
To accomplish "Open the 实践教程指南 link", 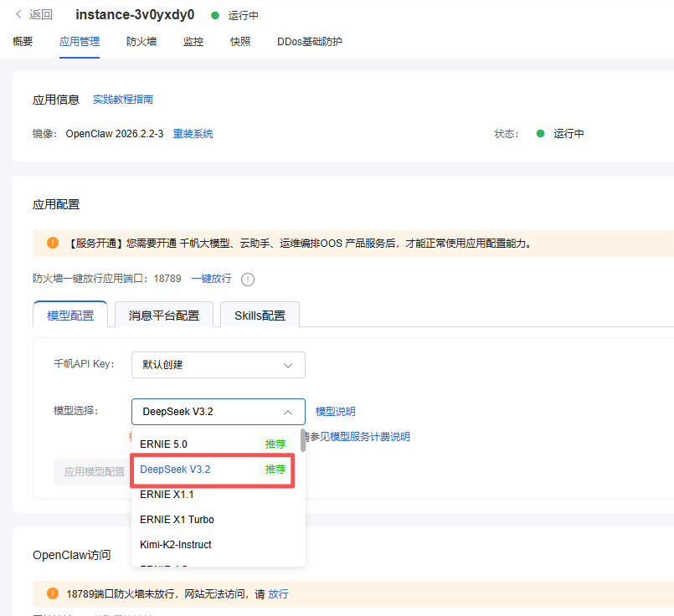I will pos(123,100).
